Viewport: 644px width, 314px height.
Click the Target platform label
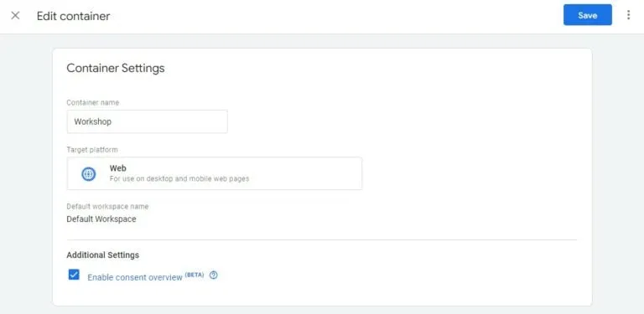pyautogui.click(x=92, y=150)
